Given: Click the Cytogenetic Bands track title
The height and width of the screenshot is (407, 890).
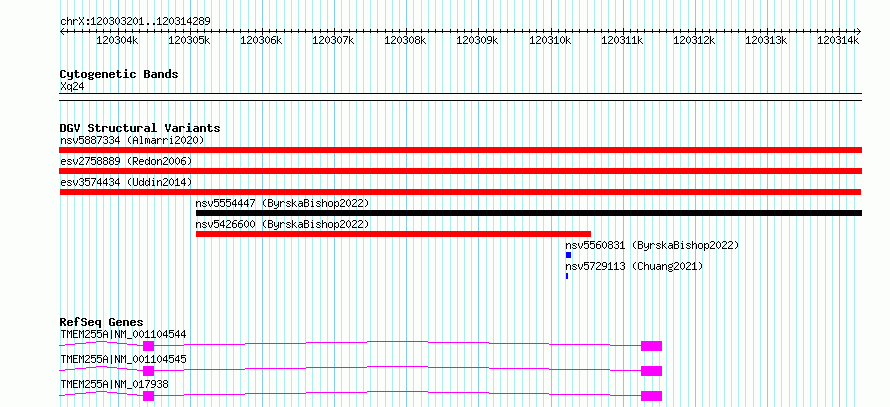Looking at the screenshot, I should [119, 74].
